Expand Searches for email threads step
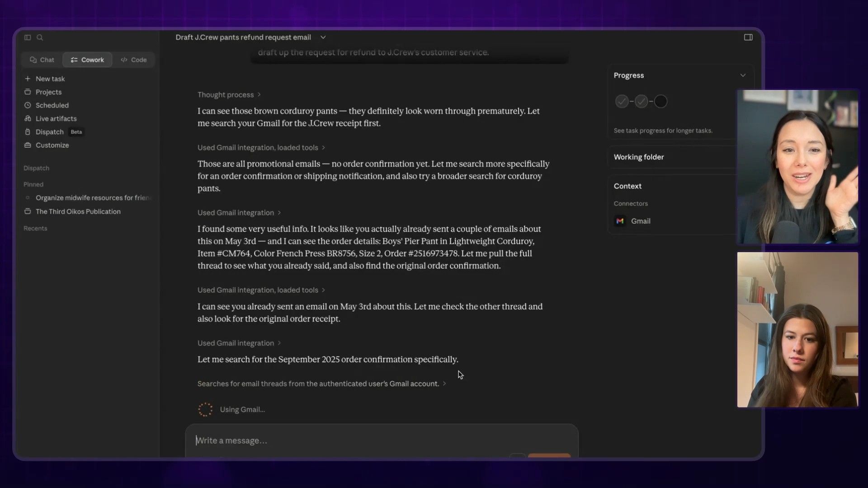 pyautogui.click(x=321, y=384)
